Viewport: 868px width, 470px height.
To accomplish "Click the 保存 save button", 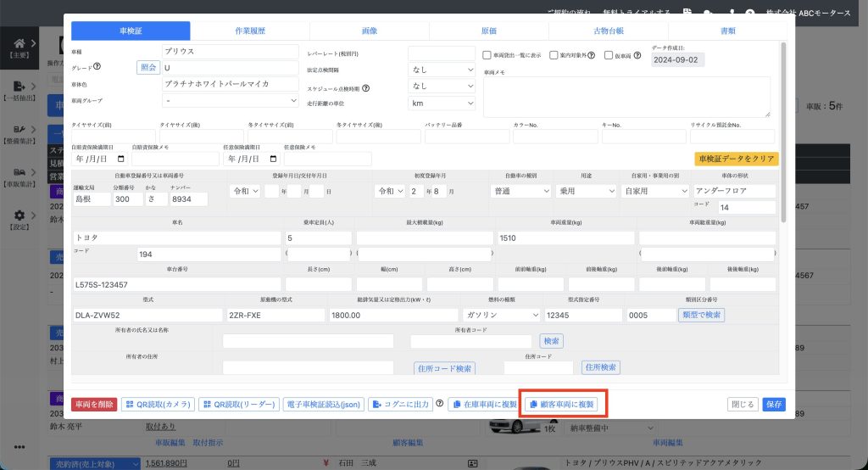I will [x=773, y=405].
